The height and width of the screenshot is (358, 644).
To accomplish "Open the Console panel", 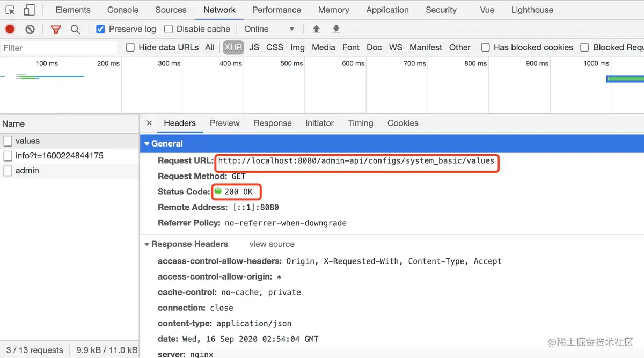I will tap(123, 10).
